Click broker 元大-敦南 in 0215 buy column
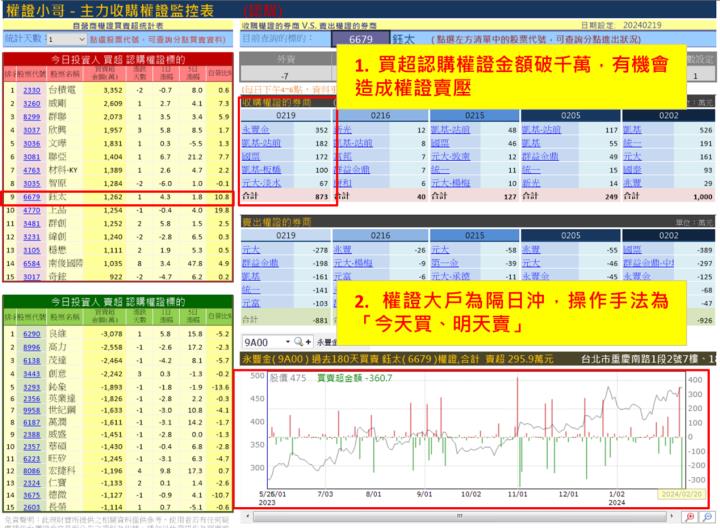Image resolution: width=720 pixels, height=528 pixels. [450, 157]
